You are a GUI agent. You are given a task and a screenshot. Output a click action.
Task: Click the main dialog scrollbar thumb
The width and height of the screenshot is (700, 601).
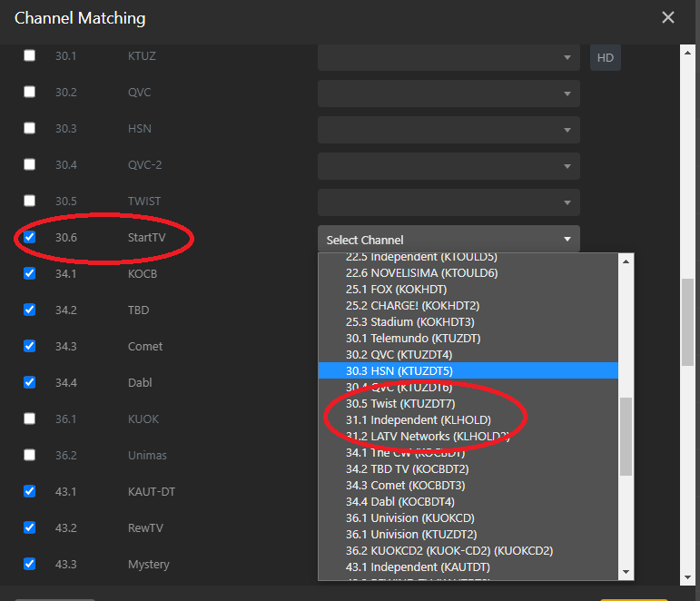pos(687,322)
